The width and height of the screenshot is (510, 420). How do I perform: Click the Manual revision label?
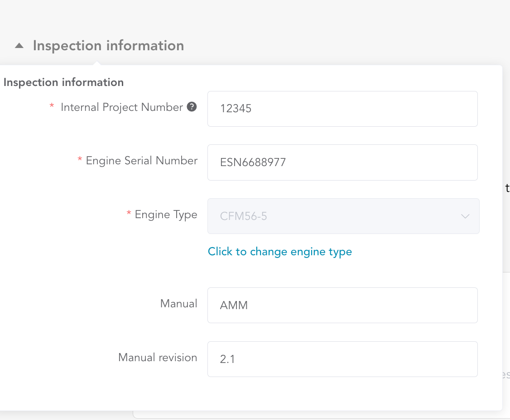157,358
